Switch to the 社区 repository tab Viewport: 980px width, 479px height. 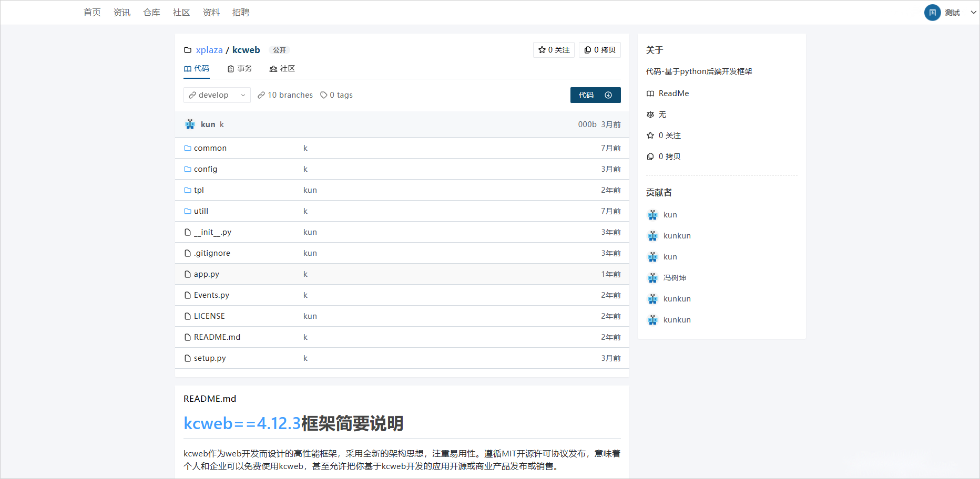coord(282,69)
